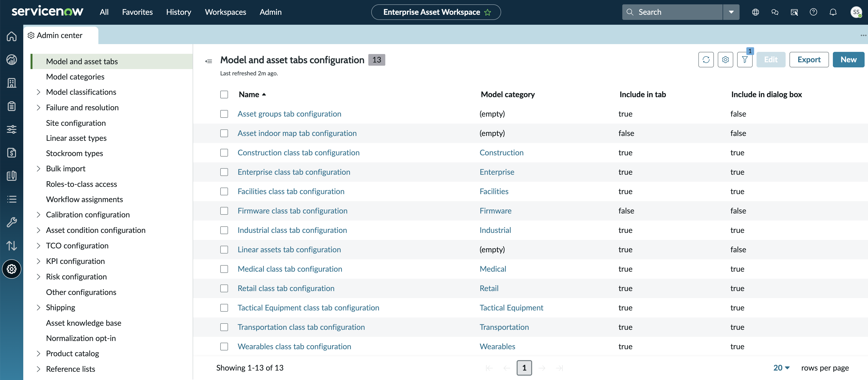The height and width of the screenshot is (380, 868).
Task: Open the Home icon in left sidebar
Action: [11, 36]
